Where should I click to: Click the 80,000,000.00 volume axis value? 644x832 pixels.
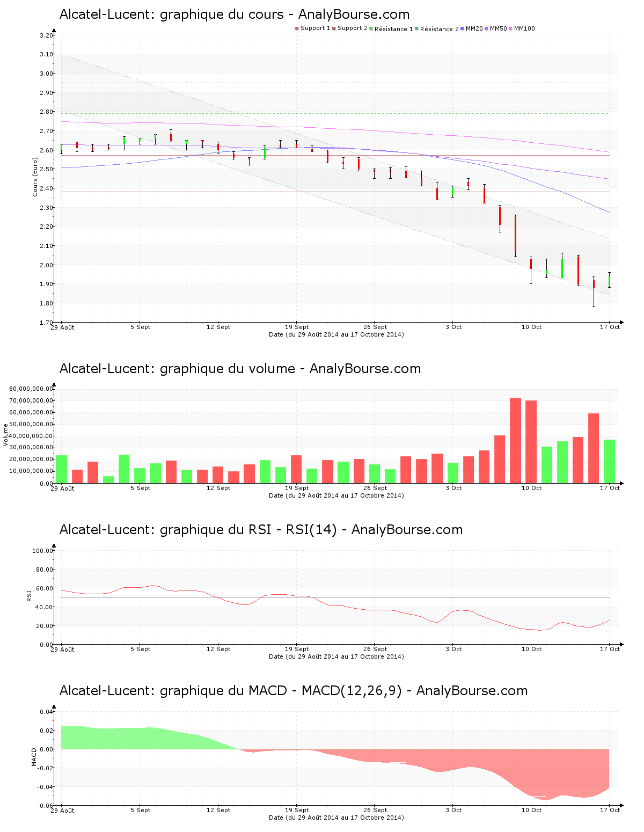[31, 389]
